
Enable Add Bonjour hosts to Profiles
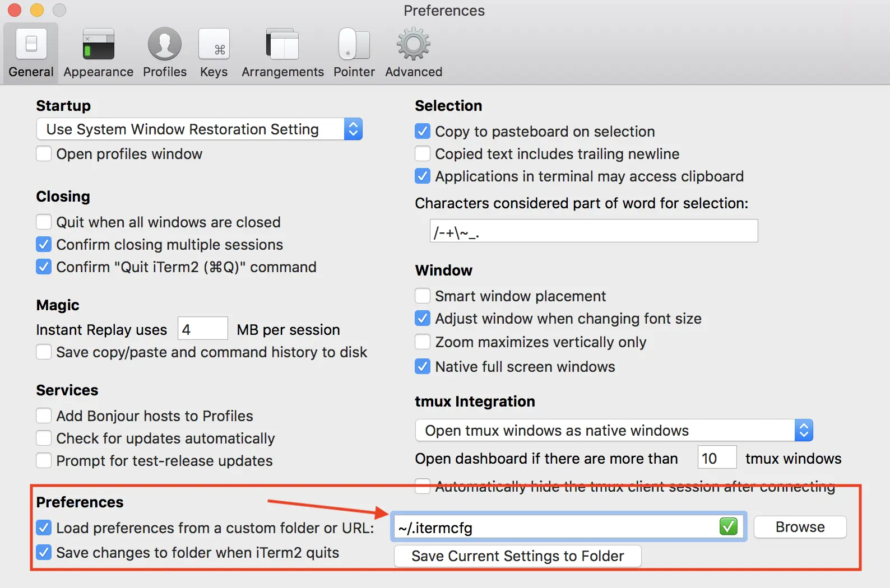[44, 416]
